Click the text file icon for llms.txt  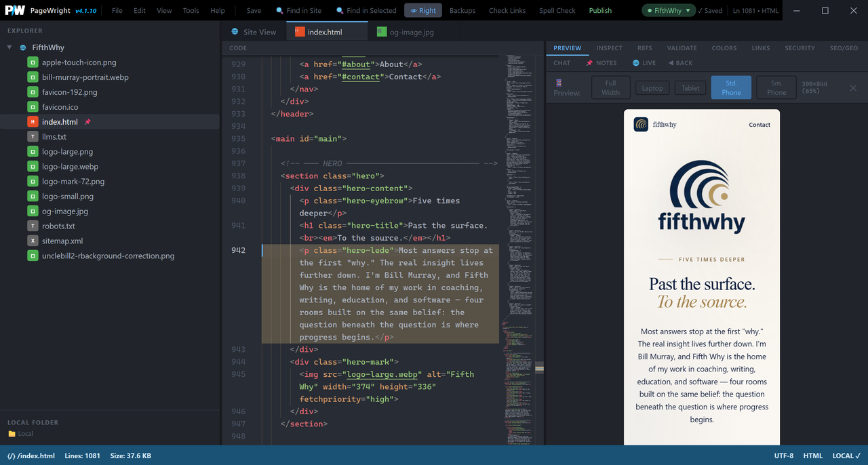(x=33, y=137)
